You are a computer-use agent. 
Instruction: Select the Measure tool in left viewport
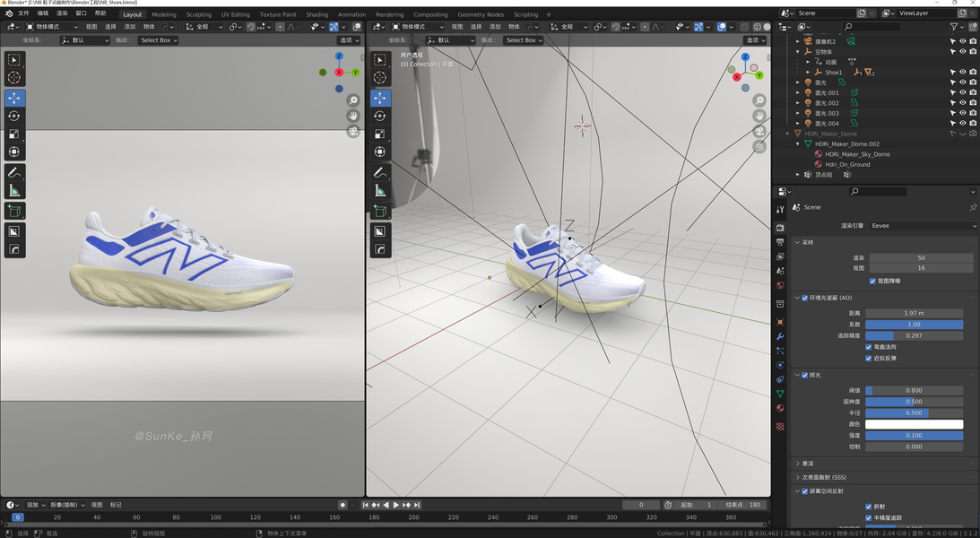[x=13, y=191]
